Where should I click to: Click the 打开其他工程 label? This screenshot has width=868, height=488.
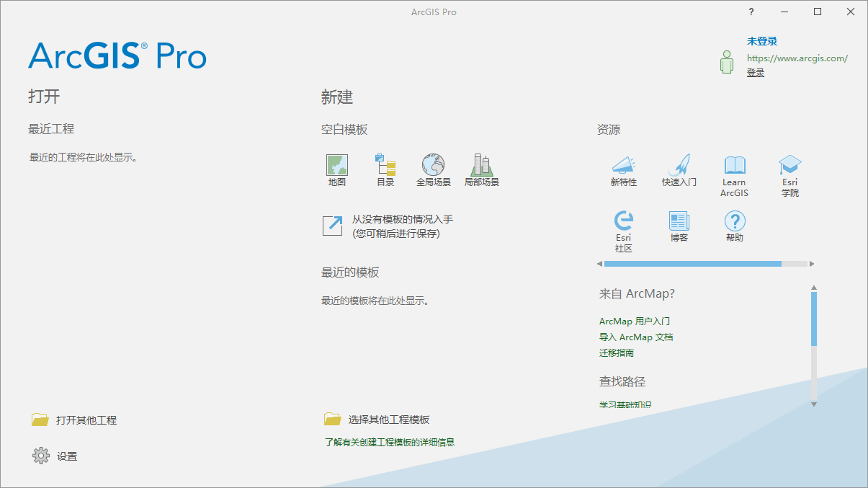coord(86,420)
